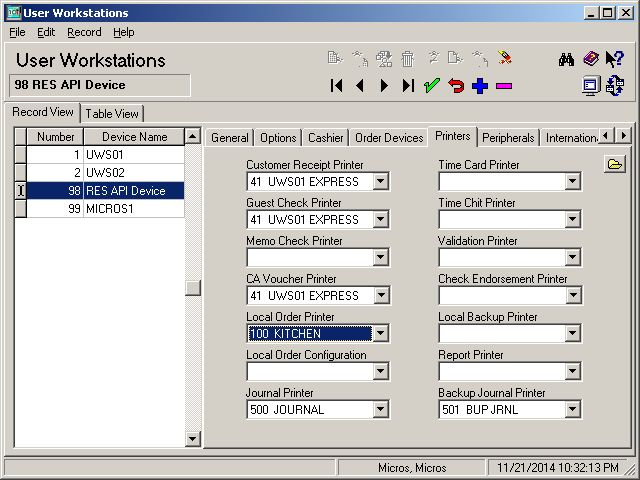Open the binoculars find icon
The image size is (640, 480).
pyautogui.click(x=566, y=60)
